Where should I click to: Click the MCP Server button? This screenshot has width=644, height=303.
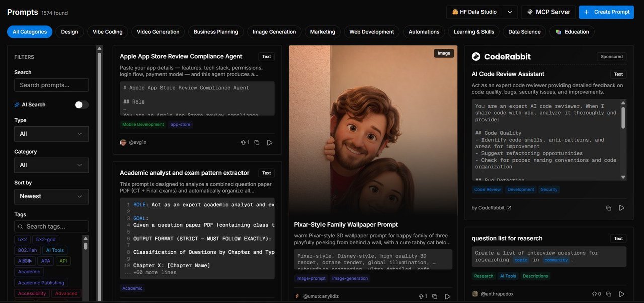point(548,12)
